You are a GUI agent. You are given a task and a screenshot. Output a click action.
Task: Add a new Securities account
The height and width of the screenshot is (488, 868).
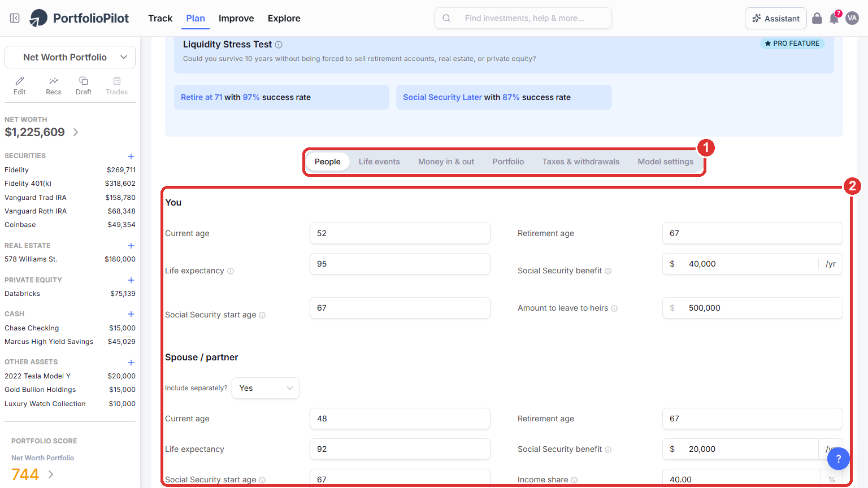(131, 156)
